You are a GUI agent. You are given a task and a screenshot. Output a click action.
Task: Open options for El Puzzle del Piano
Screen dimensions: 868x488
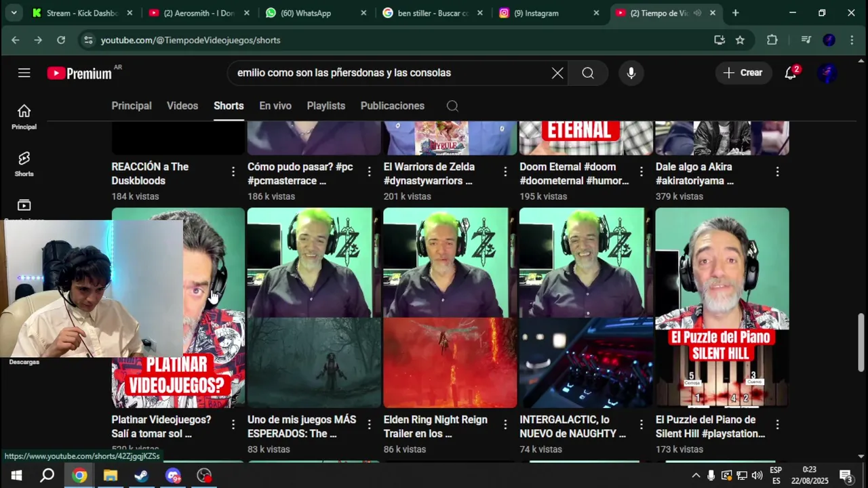click(777, 424)
